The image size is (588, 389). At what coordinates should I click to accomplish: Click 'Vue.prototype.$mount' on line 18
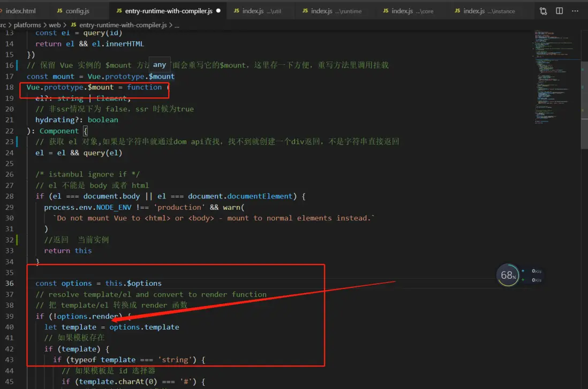tap(70, 87)
